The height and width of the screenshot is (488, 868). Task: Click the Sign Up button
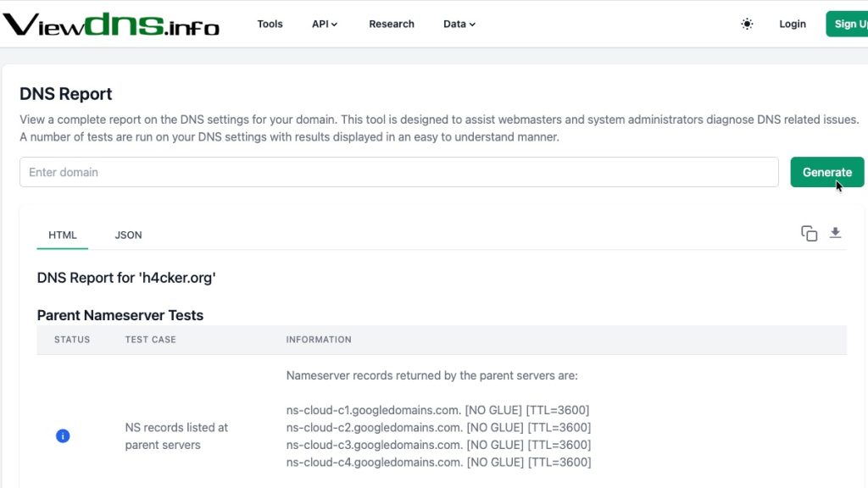(847, 24)
